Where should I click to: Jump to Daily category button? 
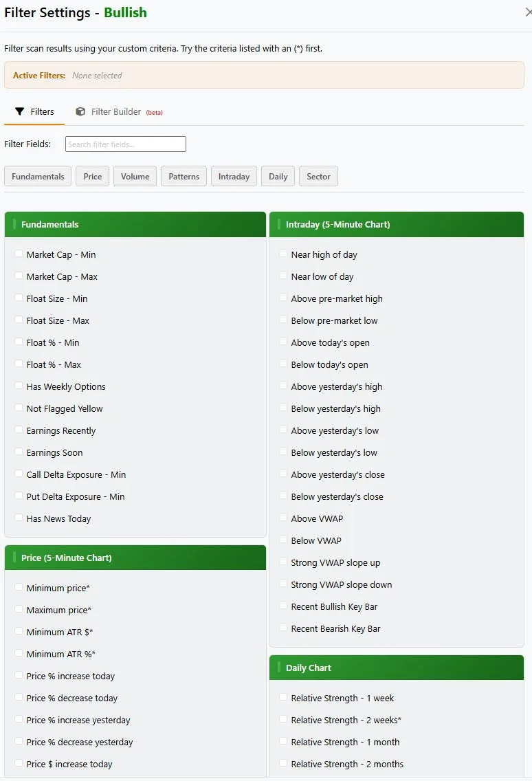coord(278,176)
